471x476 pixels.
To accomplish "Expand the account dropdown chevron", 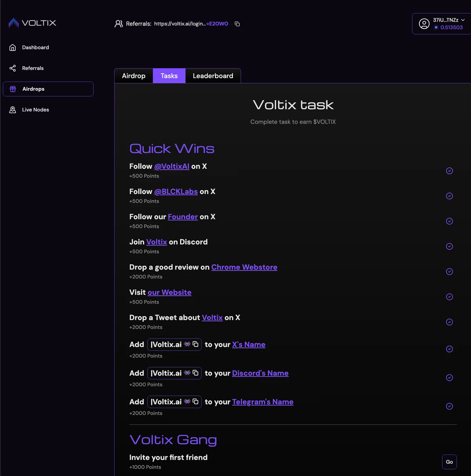I will click(463, 20).
